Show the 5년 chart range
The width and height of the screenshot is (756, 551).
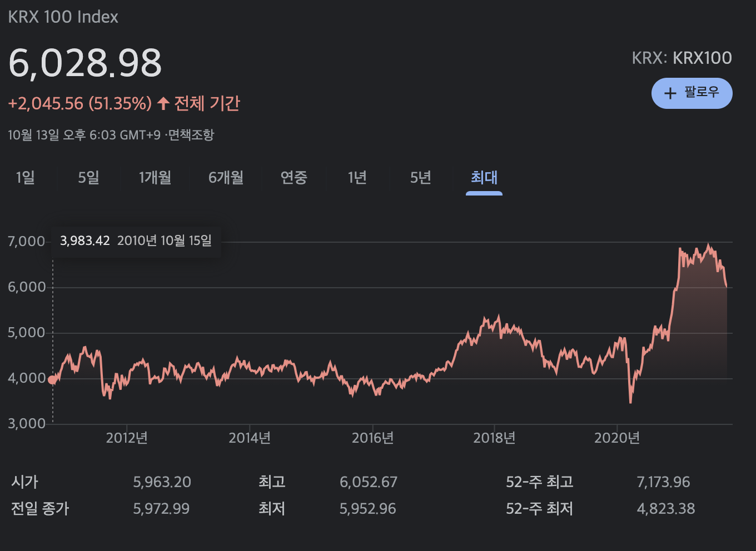[421, 178]
